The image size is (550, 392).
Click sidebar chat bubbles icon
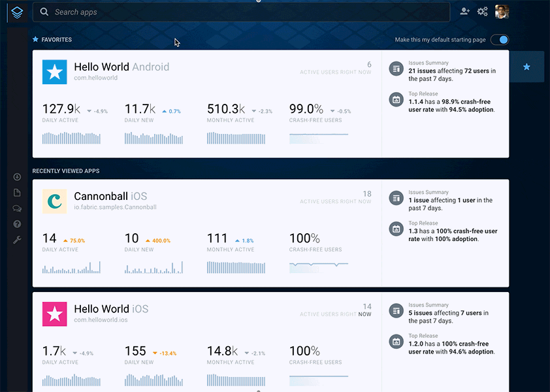click(17, 208)
